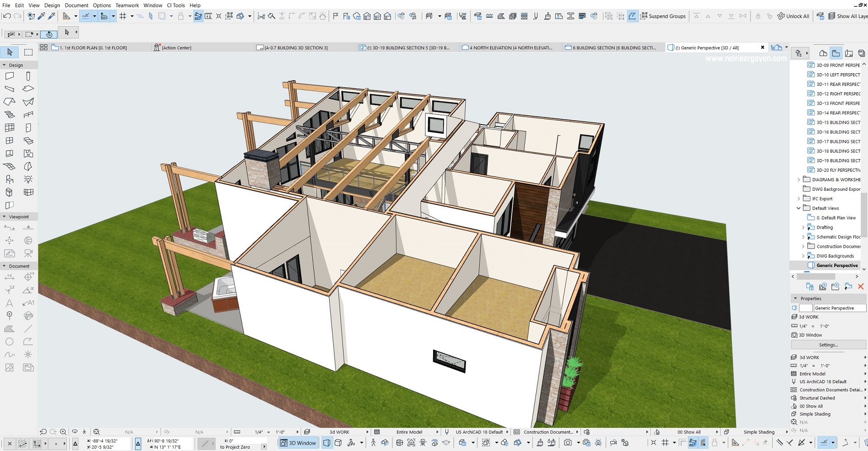Screen dimensions: 868x451
Task: Expand DIAGRAMS & WORKSHEETS folder
Action: (799, 180)
